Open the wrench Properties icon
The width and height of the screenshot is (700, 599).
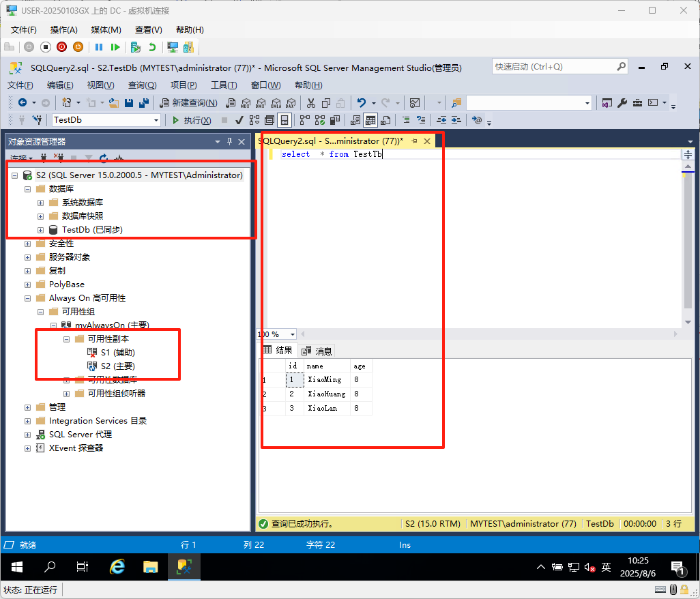click(x=622, y=103)
